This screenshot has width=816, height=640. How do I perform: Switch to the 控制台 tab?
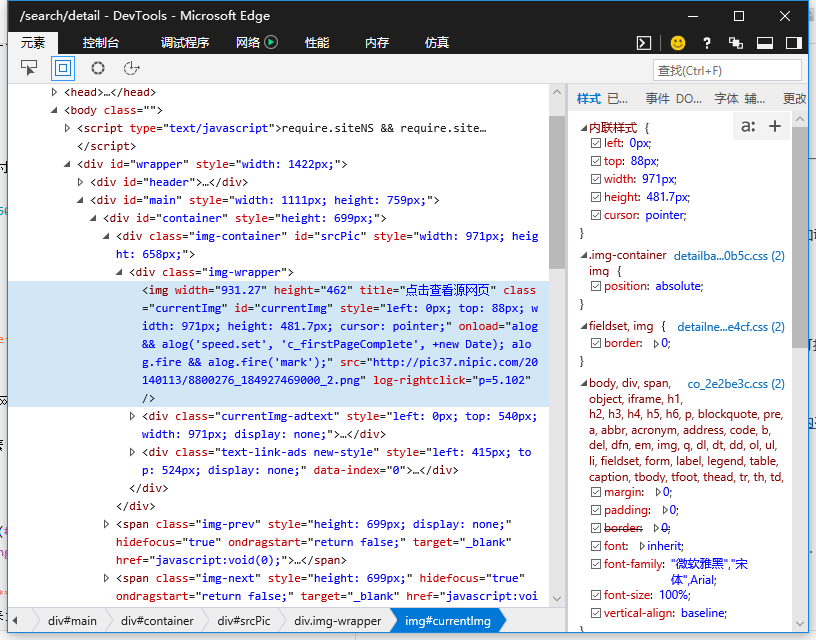(x=101, y=43)
